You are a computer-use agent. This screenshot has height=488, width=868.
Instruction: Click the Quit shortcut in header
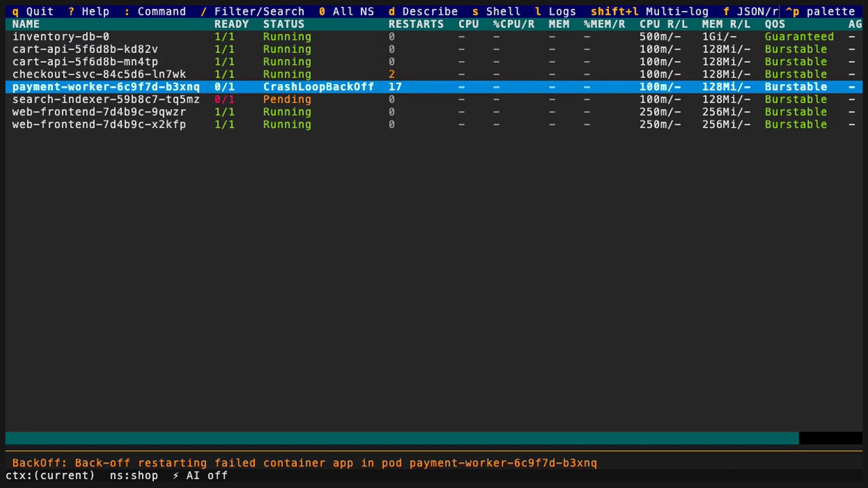click(x=33, y=12)
